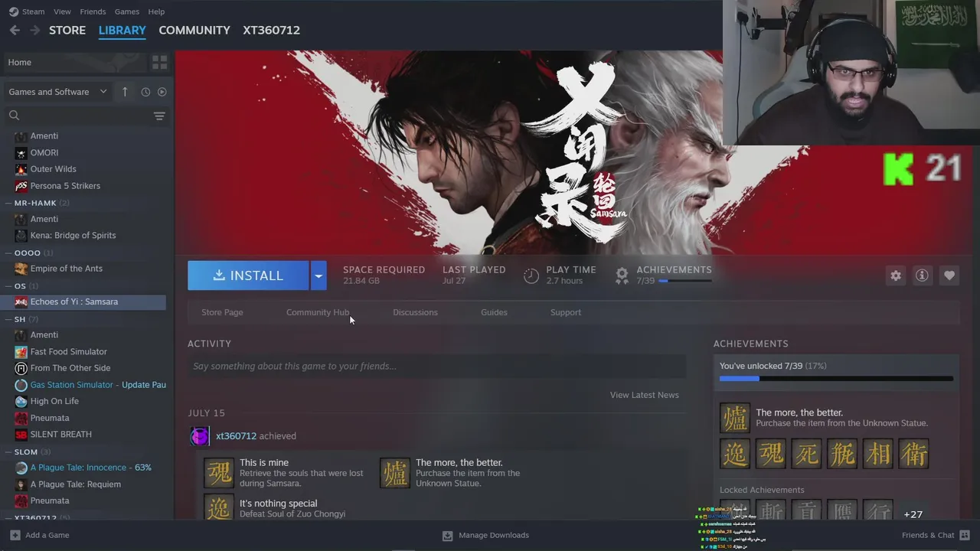Open xt360712 avatar in activity feed
Image resolution: width=980 pixels, height=551 pixels.
coord(200,436)
